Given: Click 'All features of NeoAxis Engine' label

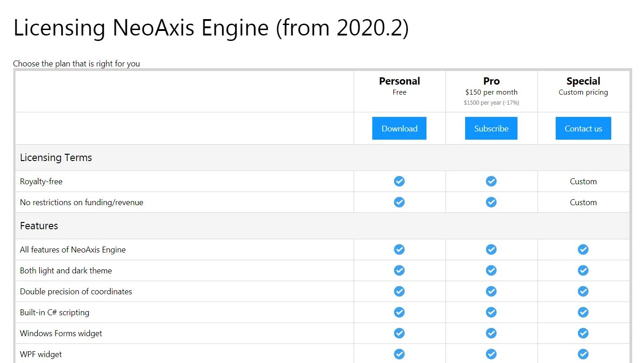Looking at the screenshot, I should coord(73,250).
